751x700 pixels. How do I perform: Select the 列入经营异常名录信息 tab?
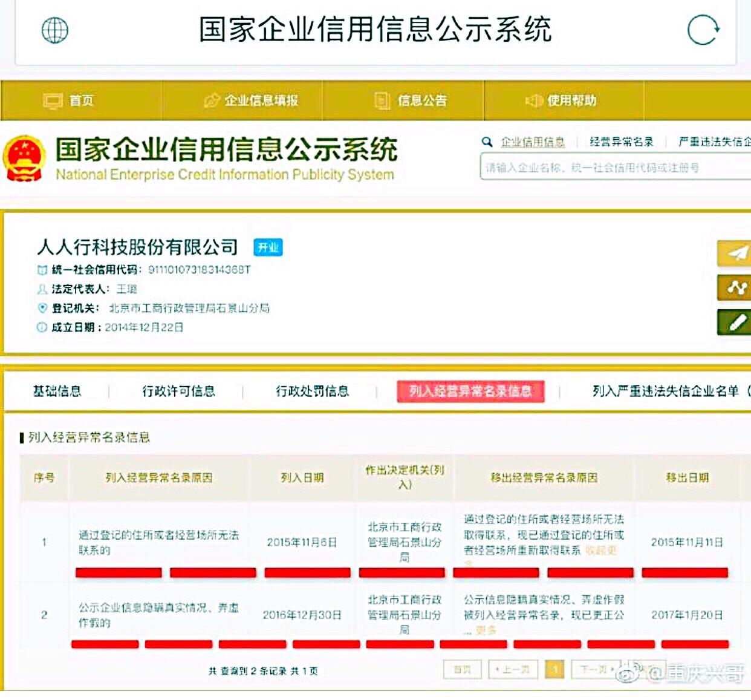(x=470, y=391)
